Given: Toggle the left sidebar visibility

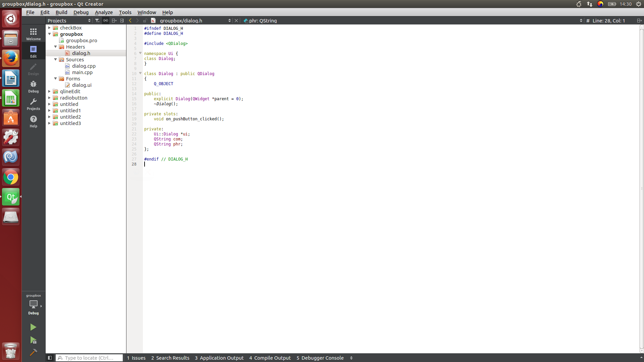Looking at the screenshot, I should point(50,358).
